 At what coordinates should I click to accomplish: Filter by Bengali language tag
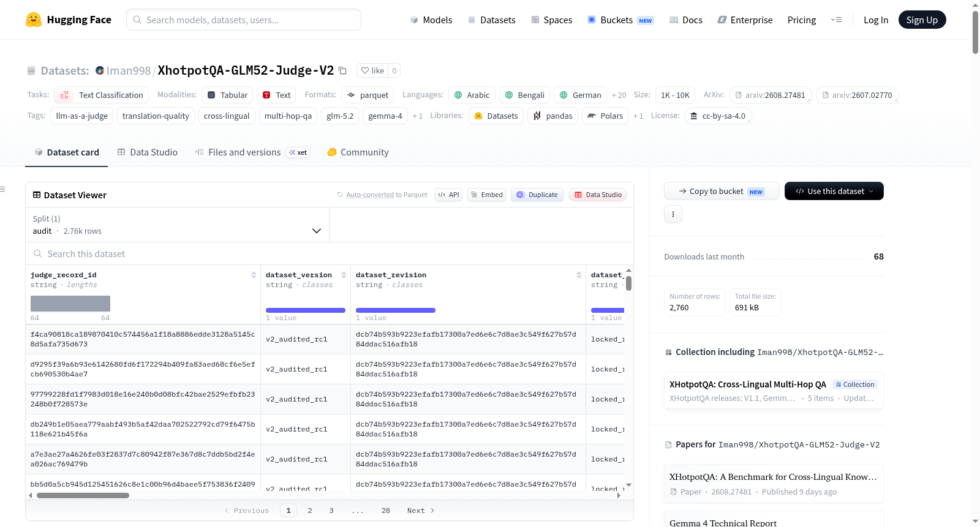coord(524,95)
